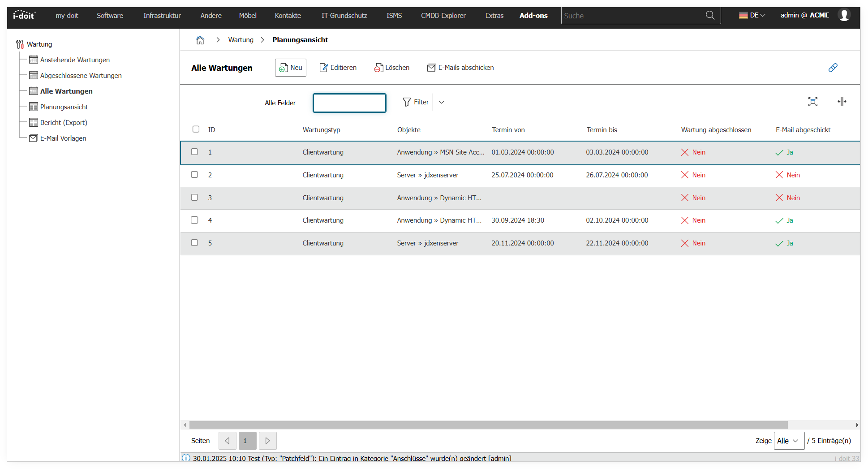Click the Neu button
Image resolution: width=868 pixels, height=469 pixels.
click(x=291, y=68)
